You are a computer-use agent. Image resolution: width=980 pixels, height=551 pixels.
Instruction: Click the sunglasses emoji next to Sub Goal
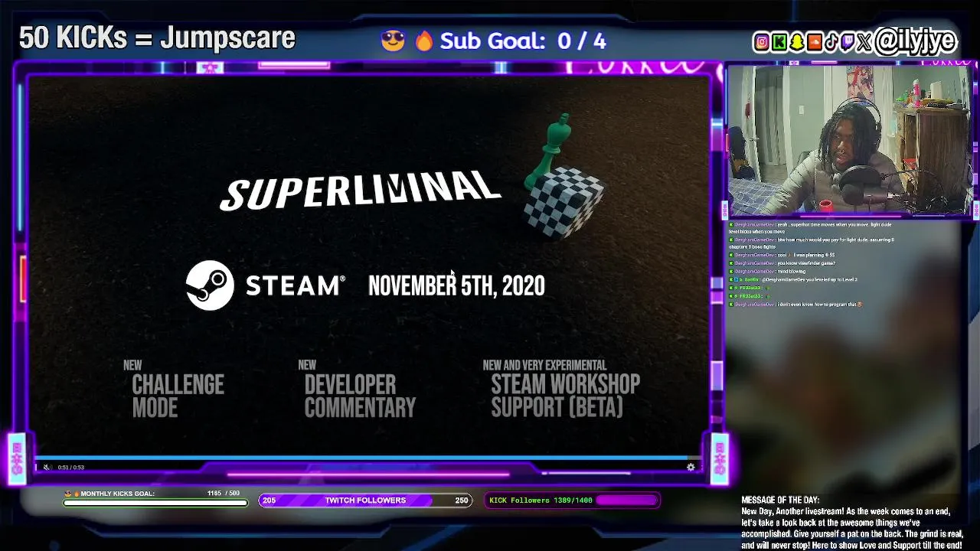point(393,41)
